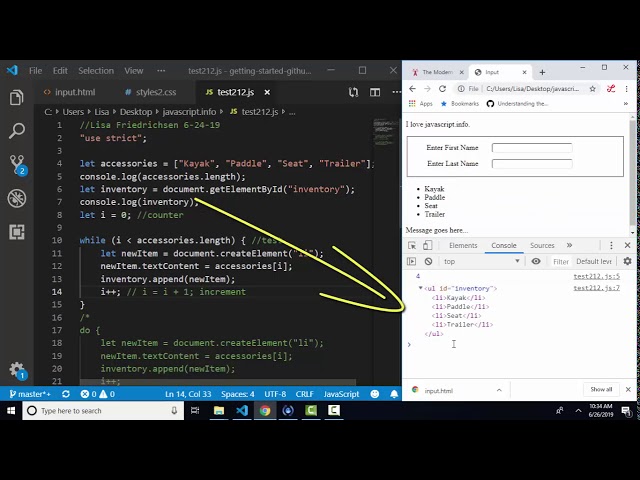Click the red Chrome extension icon
This screenshot has height=480, width=640.
coord(611,88)
